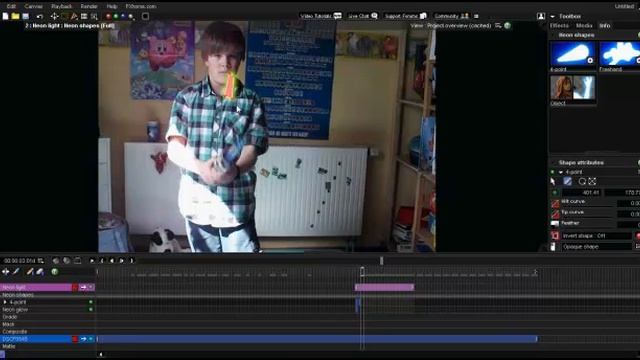Select the pencil tool above the timeline

pos(30,271)
